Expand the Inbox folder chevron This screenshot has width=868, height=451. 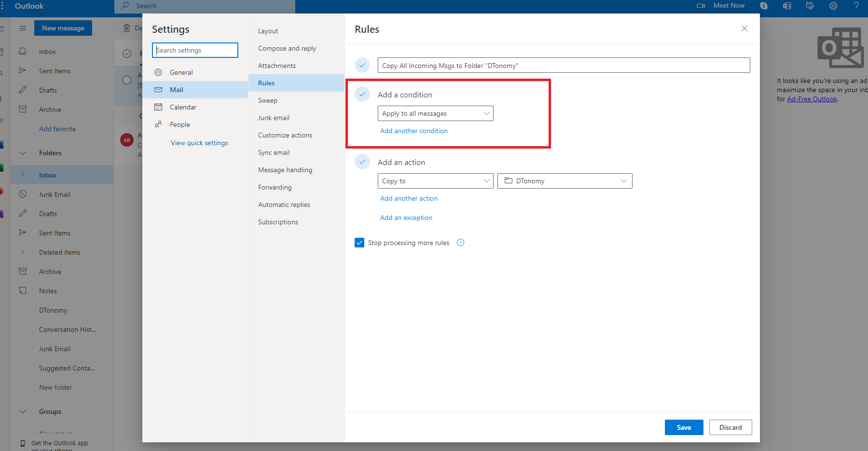coord(23,175)
